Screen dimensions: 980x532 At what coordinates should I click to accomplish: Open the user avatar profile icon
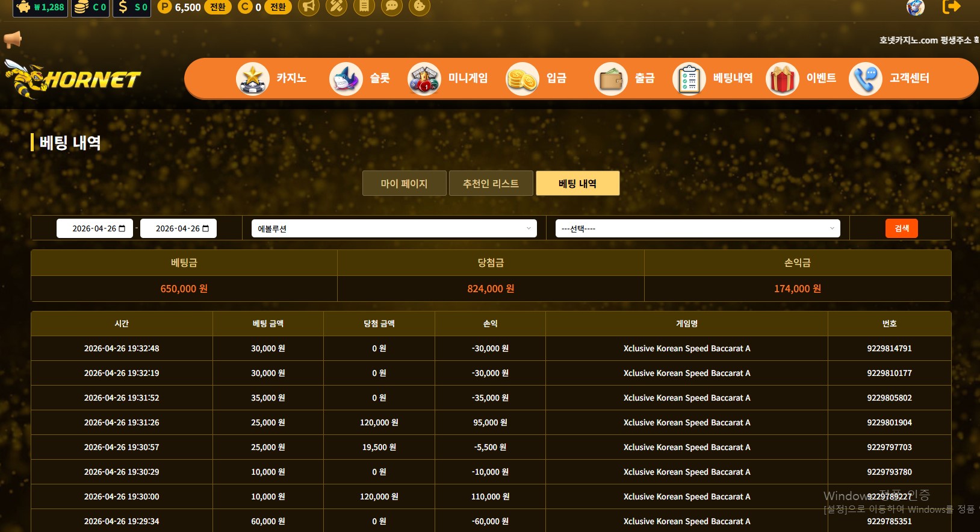point(915,7)
